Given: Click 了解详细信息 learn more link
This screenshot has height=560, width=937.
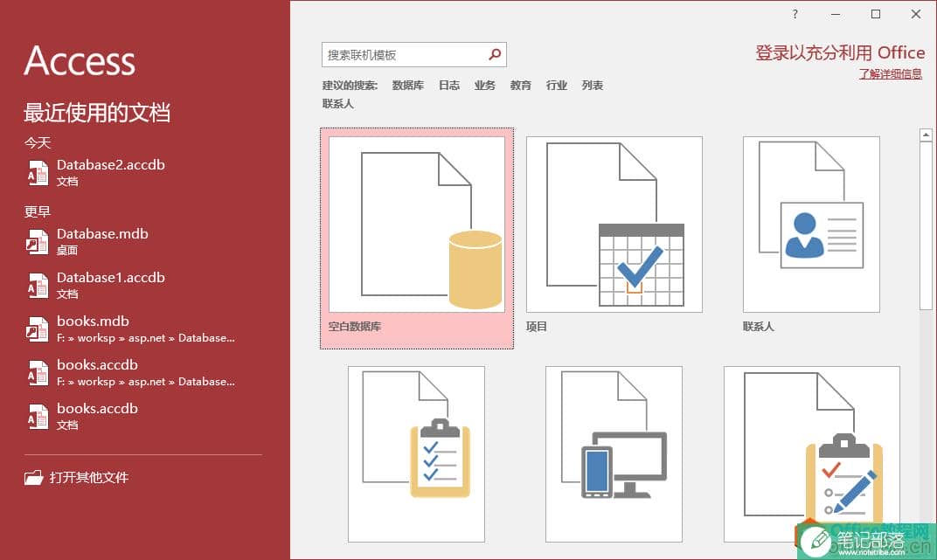Looking at the screenshot, I should (891, 74).
